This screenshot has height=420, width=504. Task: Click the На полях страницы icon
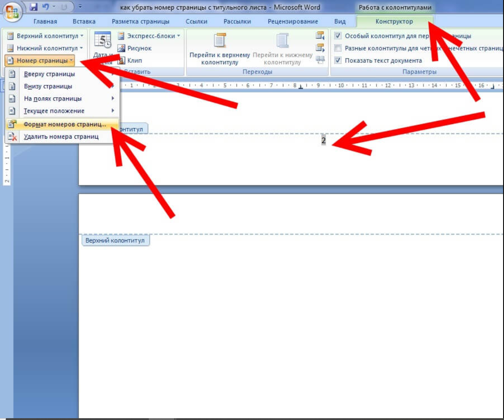coord(12,98)
